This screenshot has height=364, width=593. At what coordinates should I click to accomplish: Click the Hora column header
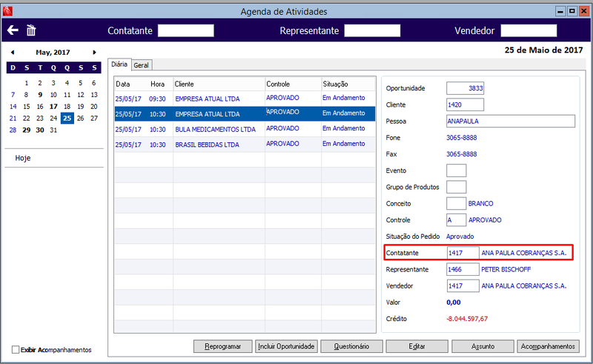158,84
